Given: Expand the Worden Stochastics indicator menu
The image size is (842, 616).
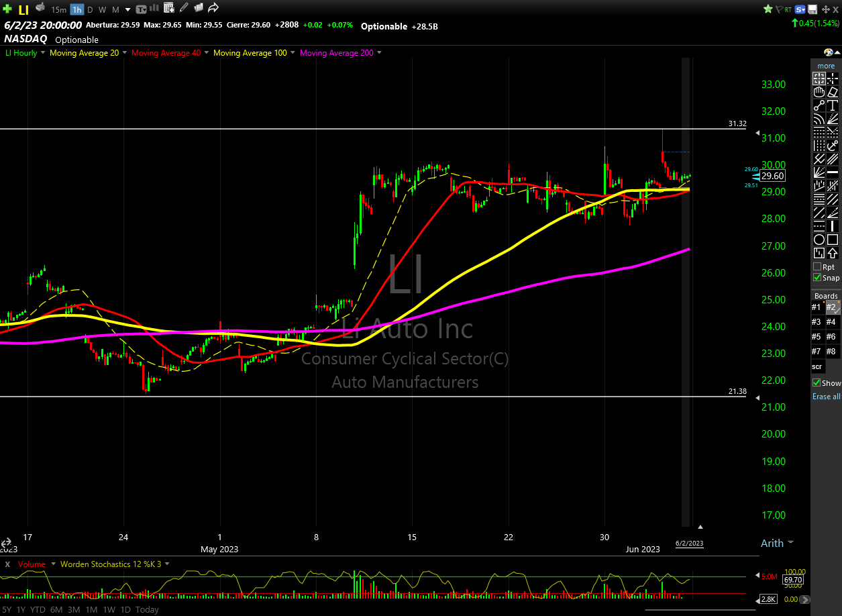Looking at the screenshot, I should (167, 564).
